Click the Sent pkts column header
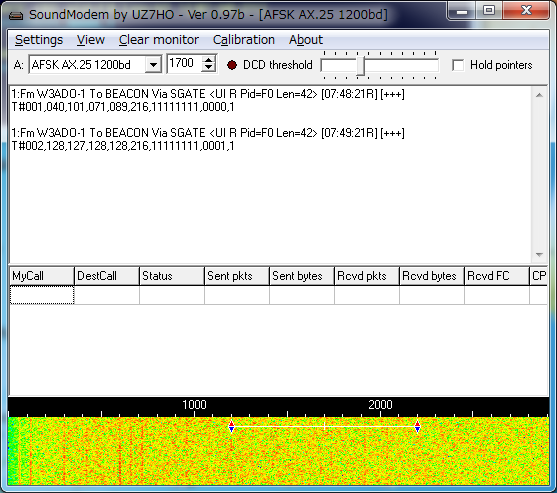This screenshot has width=557, height=493. 237,276
